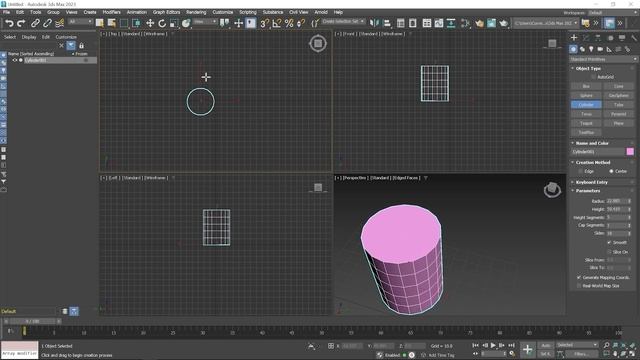Expand the Keyboard Entry rollout
This screenshot has width=640, height=360.
click(591, 182)
